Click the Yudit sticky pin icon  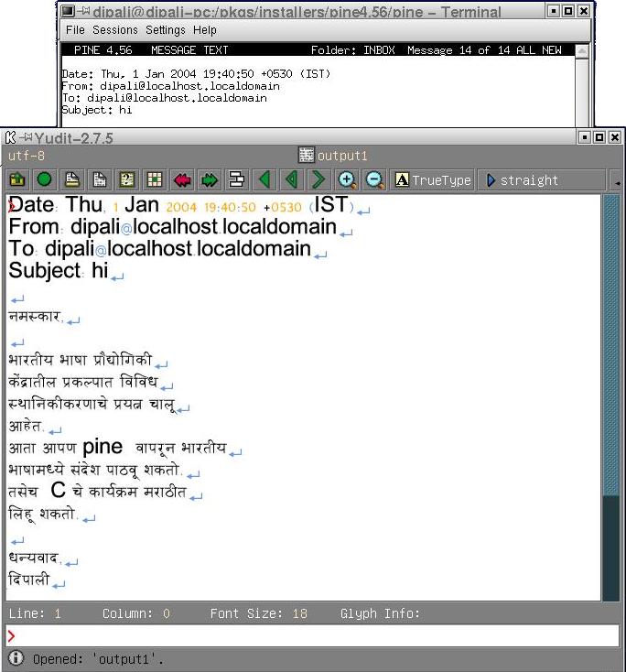pos(26,137)
